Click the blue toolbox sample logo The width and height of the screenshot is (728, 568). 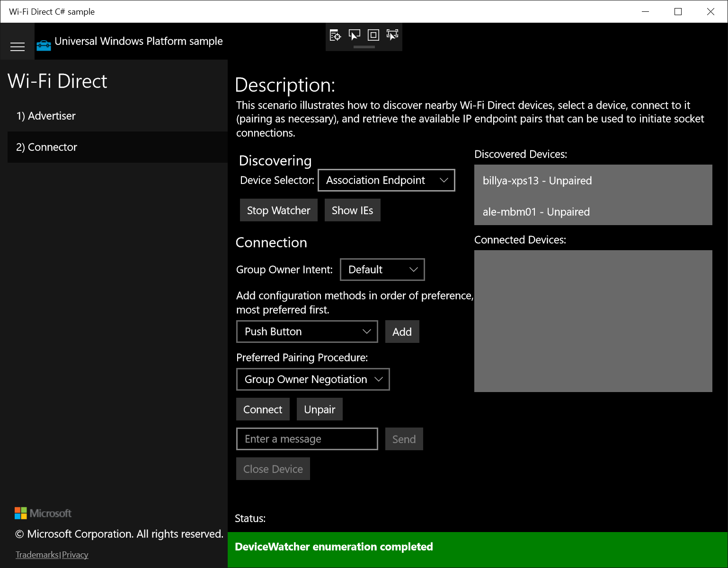coord(44,45)
